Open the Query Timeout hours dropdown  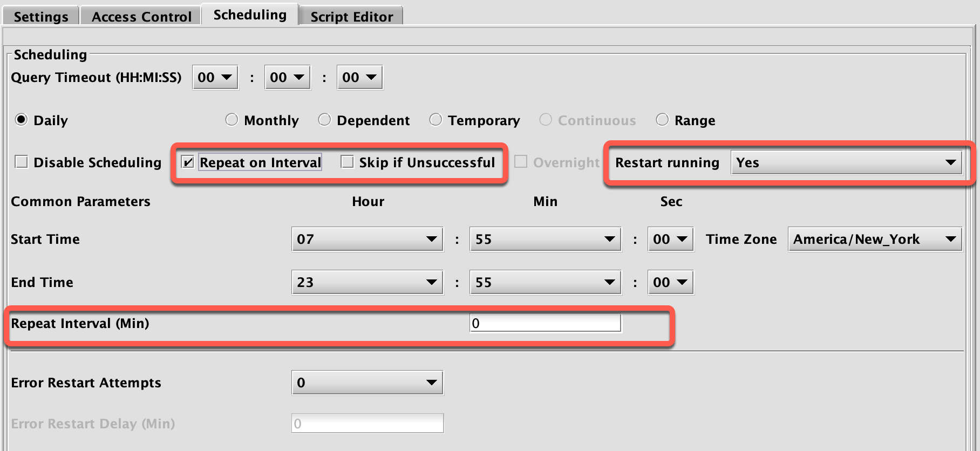[215, 77]
